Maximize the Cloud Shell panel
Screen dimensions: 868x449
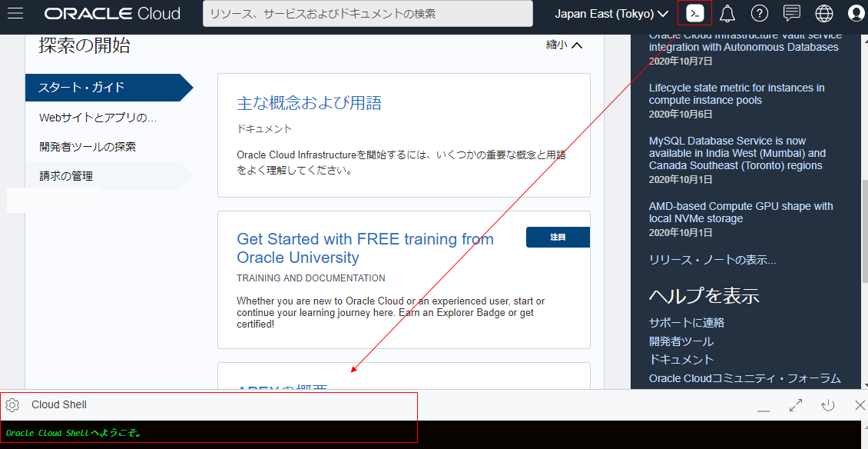[x=796, y=405]
